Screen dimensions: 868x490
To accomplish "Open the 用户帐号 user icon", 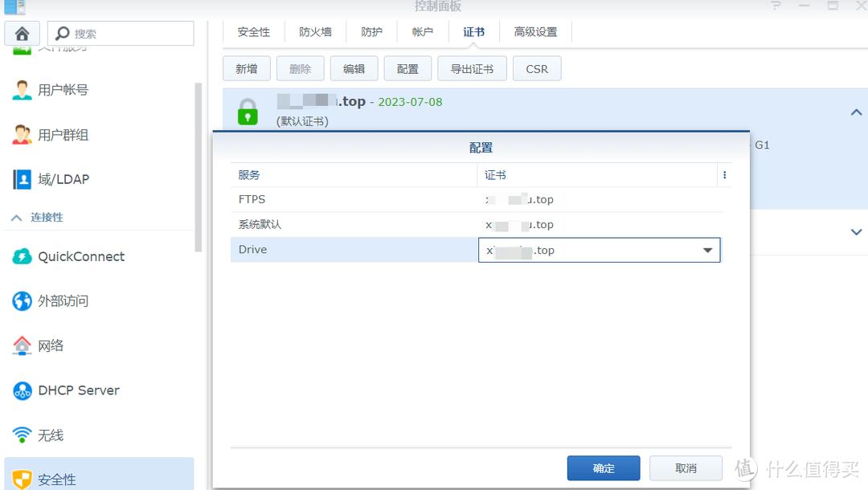I will (23, 90).
